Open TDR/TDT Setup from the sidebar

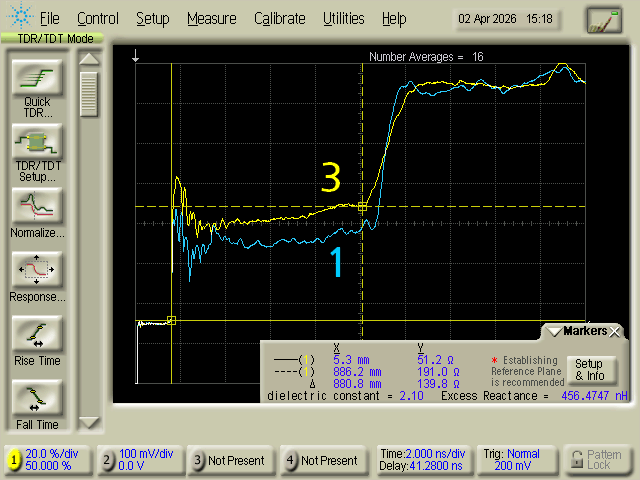(37, 141)
